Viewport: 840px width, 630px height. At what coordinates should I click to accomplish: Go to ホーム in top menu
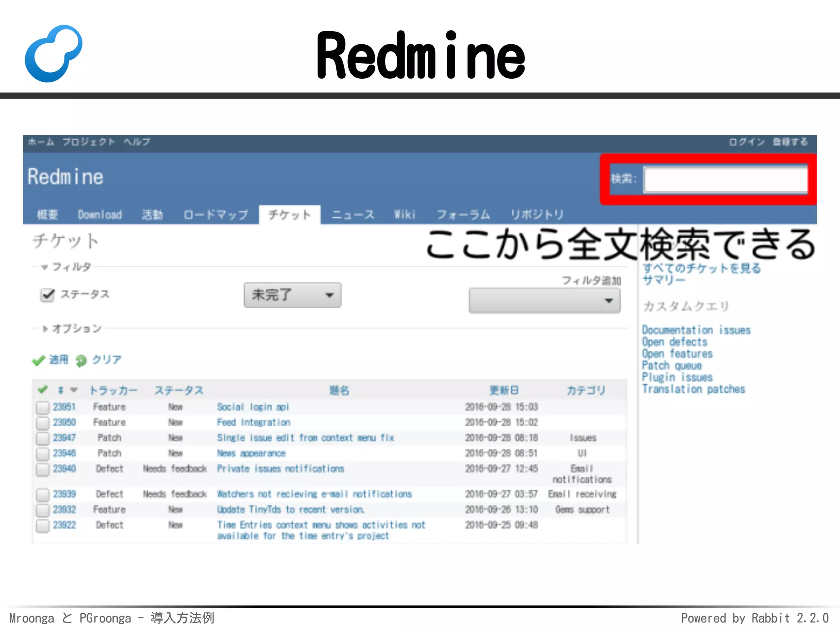(x=41, y=142)
